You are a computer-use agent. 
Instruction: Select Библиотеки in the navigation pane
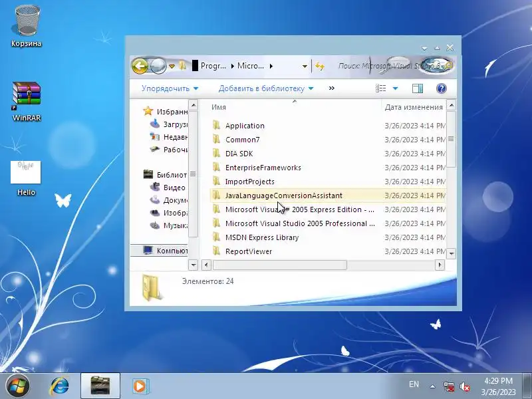(x=166, y=175)
